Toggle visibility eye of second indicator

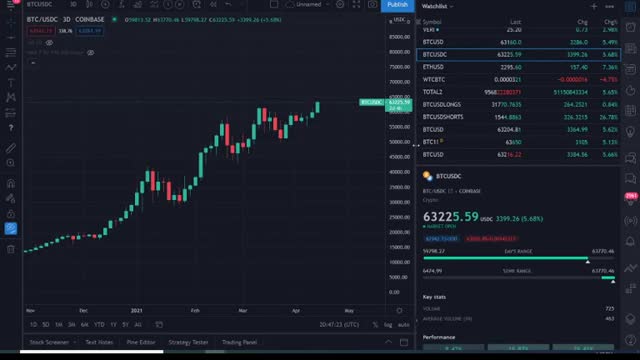click(91, 52)
